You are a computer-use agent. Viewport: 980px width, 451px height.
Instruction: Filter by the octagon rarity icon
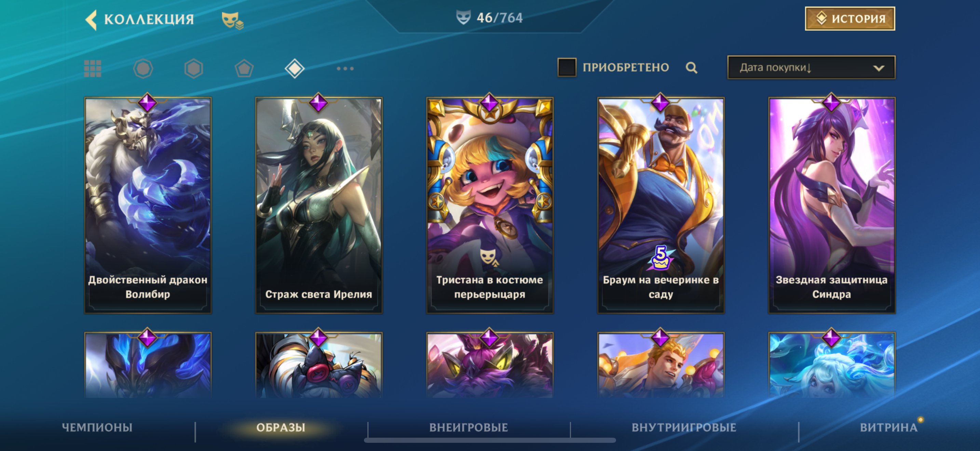(143, 69)
